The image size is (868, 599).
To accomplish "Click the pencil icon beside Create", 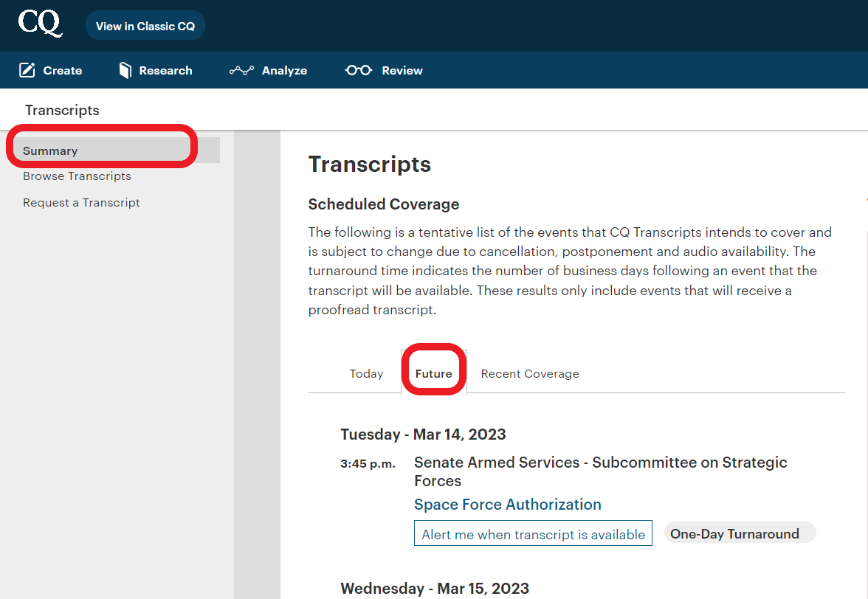I will tap(27, 70).
